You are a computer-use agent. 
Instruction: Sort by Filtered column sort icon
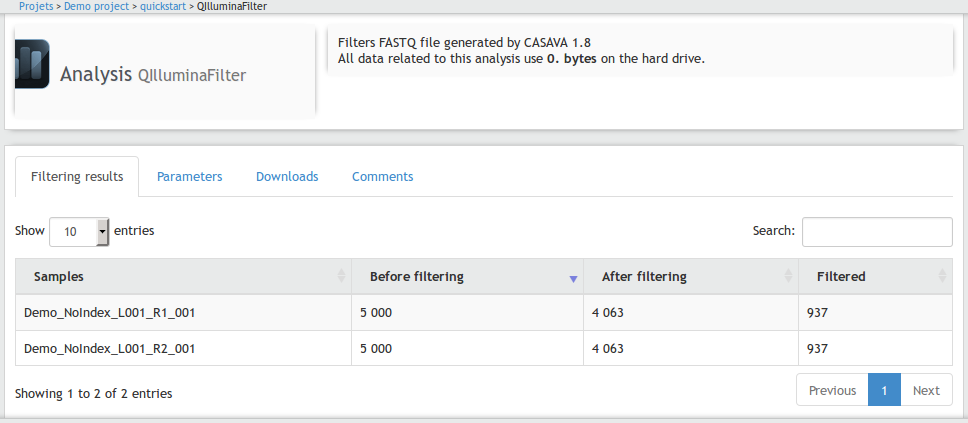tap(942, 277)
